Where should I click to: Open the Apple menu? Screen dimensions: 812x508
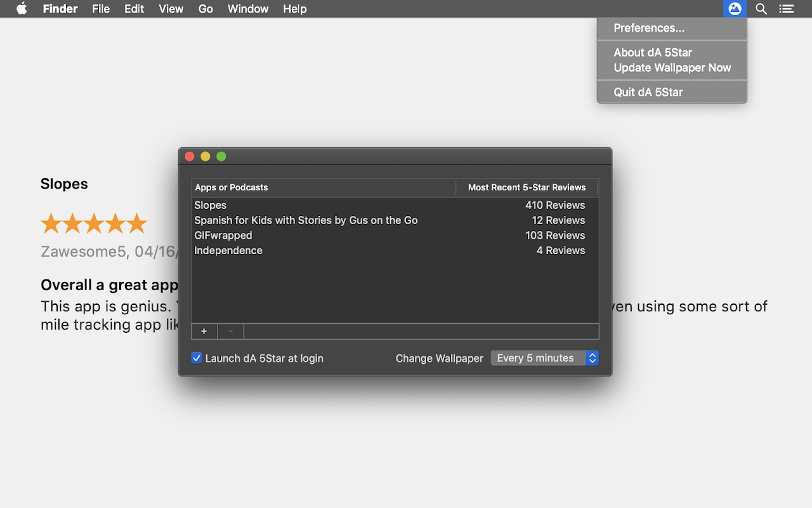(x=22, y=8)
